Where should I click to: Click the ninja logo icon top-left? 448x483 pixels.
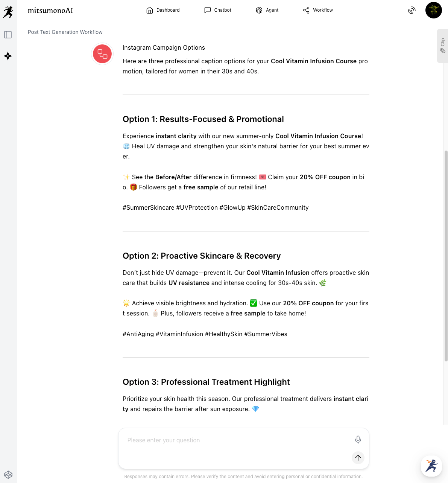8,12
